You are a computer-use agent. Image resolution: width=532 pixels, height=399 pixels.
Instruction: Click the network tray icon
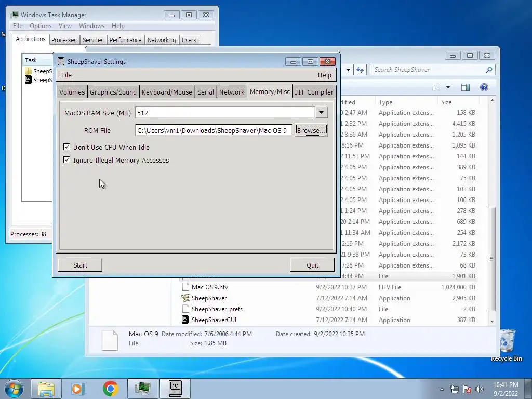(x=454, y=389)
